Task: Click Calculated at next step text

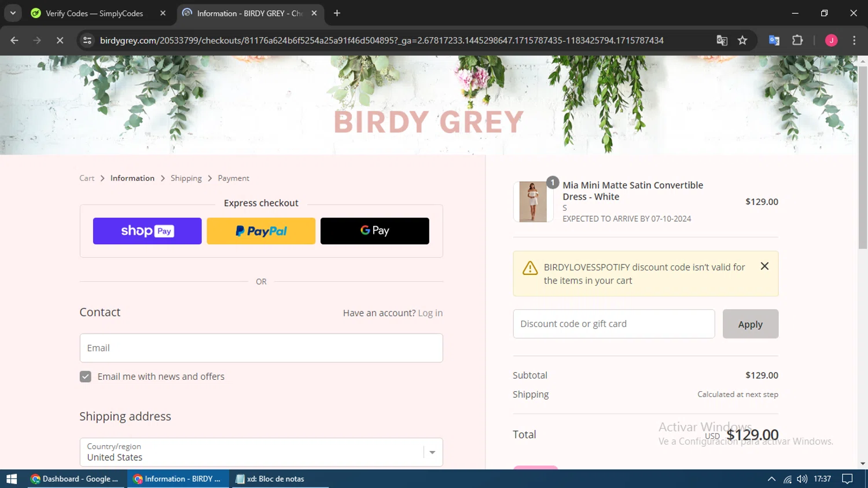Action: 738,394
